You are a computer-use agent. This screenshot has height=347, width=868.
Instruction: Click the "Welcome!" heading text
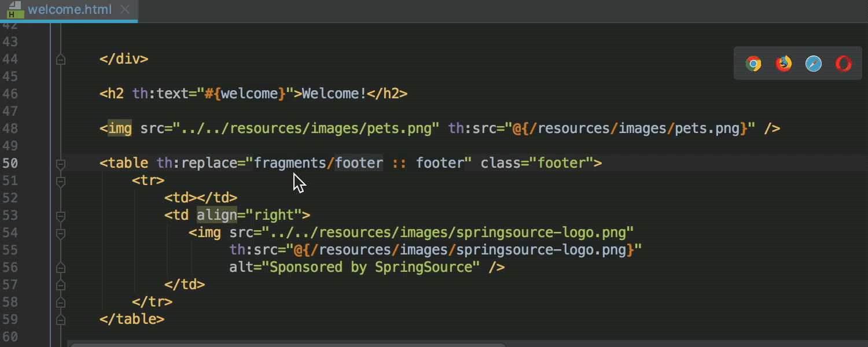334,94
